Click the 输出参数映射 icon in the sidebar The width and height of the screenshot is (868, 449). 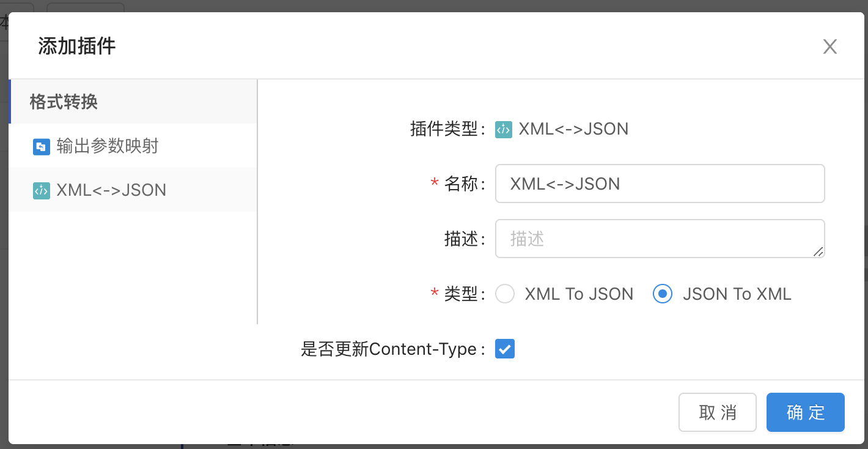(41, 147)
